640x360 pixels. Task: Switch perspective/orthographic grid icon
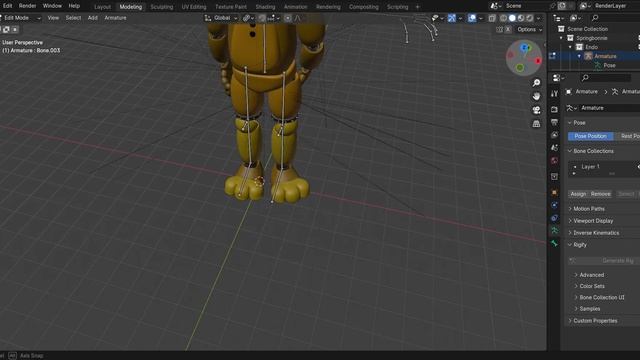click(536, 124)
